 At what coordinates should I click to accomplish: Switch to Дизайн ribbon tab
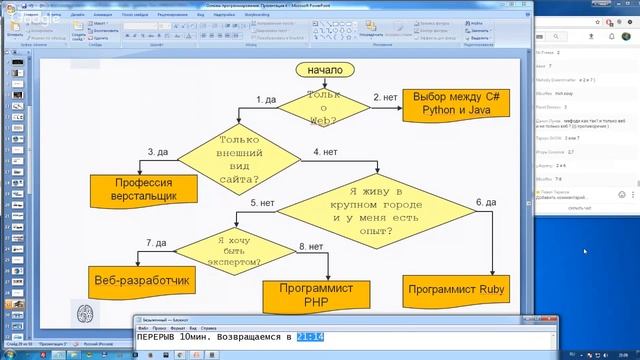click(78, 15)
